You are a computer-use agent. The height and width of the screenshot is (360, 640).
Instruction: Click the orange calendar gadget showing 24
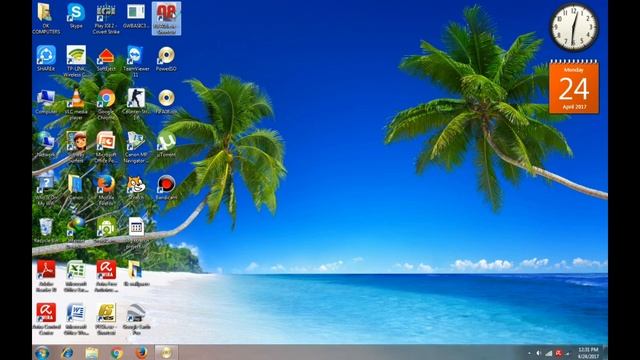(x=574, y=87)
